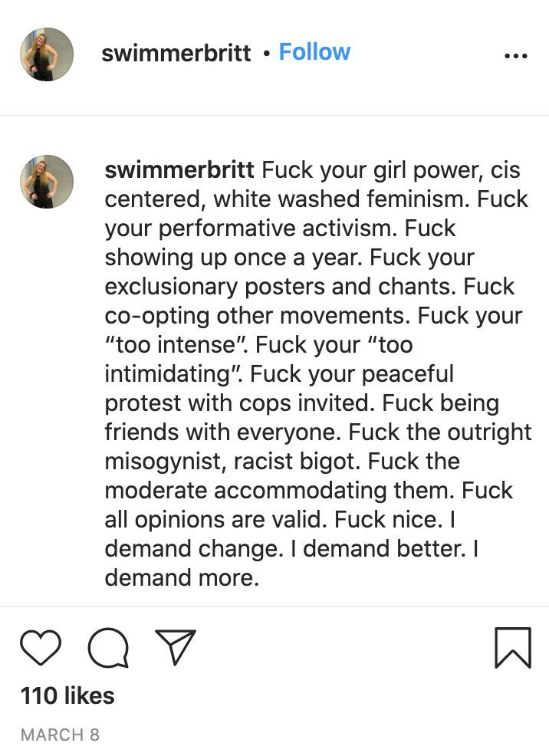Open the swimmerbritt username in the header
The width and height of the screenshot is (549, 756).
click(x=176, y=53)
